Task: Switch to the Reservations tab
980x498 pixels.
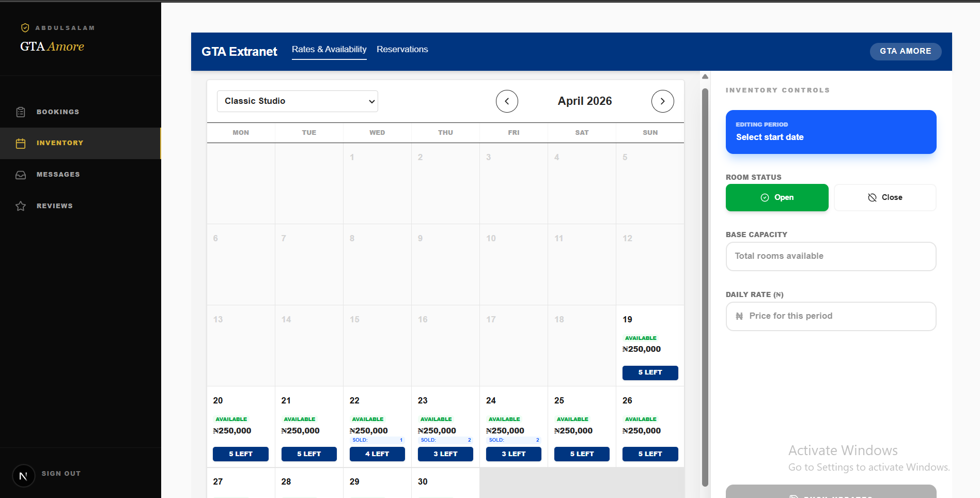Action: point(402,50)
